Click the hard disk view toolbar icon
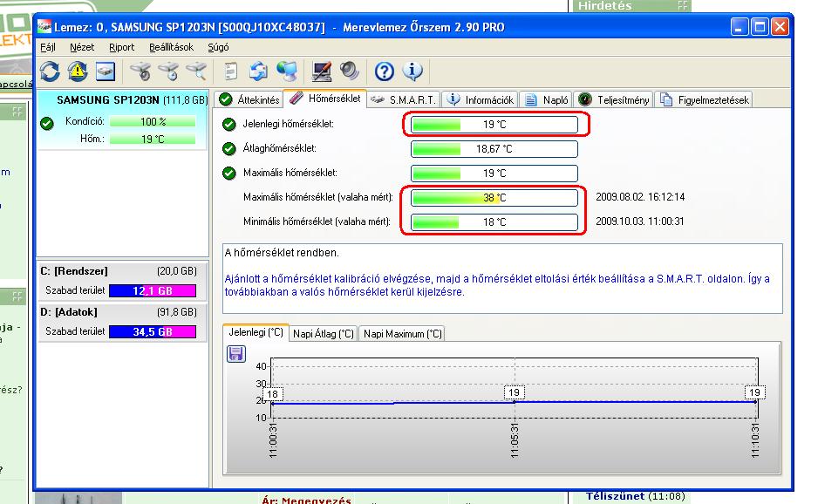Image resolution: width=818 pixels, height=504 pixels. pos(106,71)
